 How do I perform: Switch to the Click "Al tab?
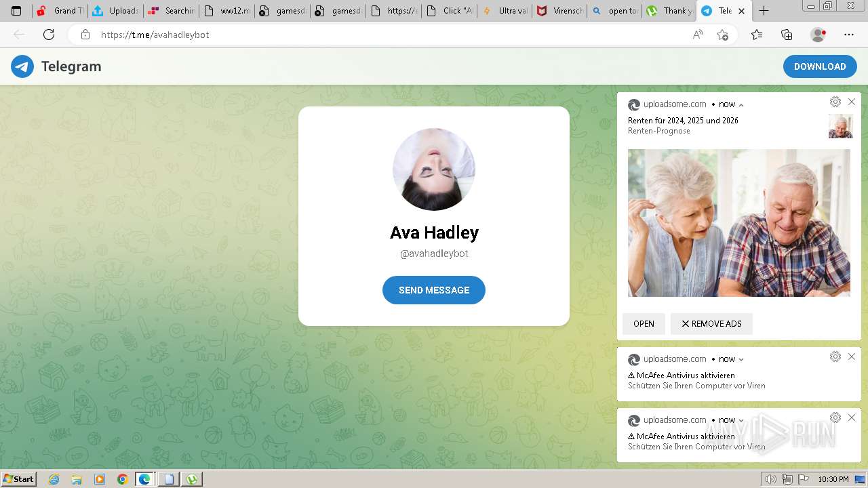pyautogui.click(x=450, y=11)
